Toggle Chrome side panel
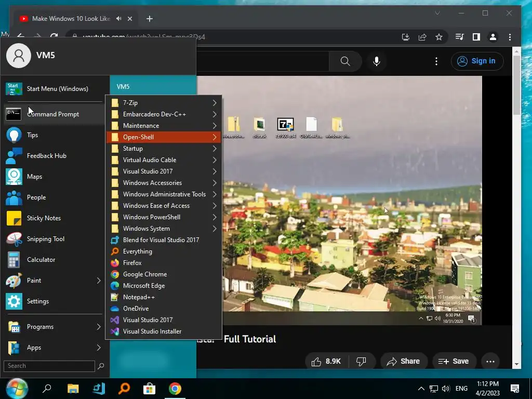This screenshot has height=399, width=532. coord(476,37)
